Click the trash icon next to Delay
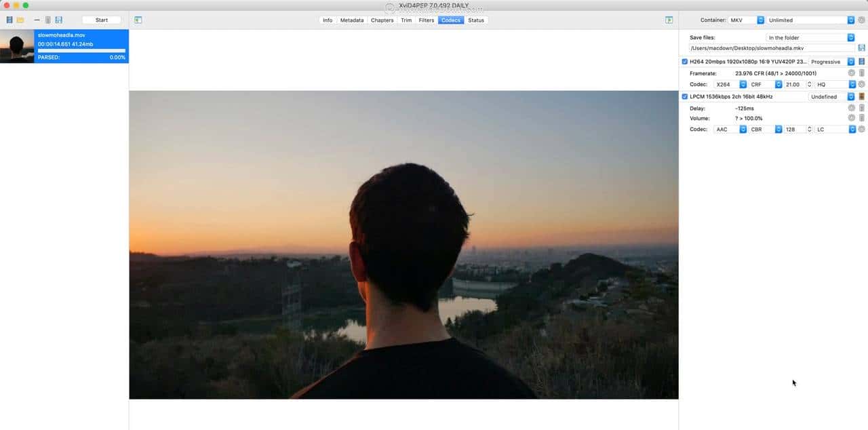 point(862,108)
